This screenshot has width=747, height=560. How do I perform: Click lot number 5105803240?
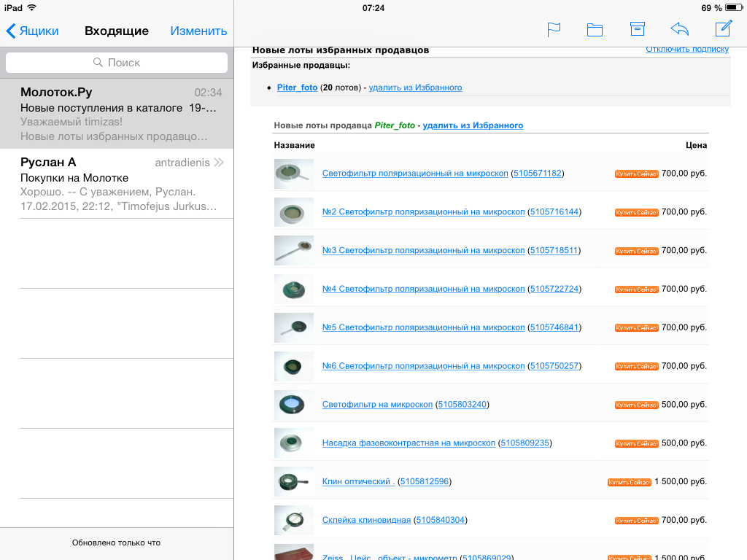point(462,405)
